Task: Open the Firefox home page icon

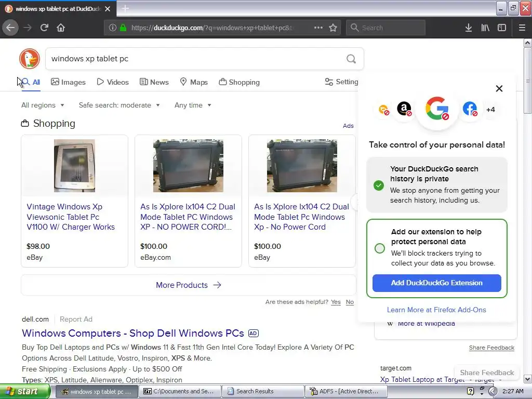Action: pos(61,28)
